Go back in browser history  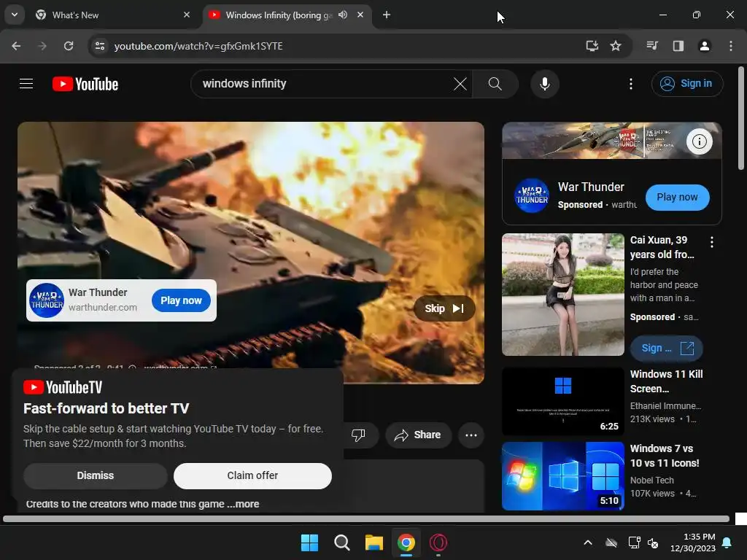click(16, 46)
